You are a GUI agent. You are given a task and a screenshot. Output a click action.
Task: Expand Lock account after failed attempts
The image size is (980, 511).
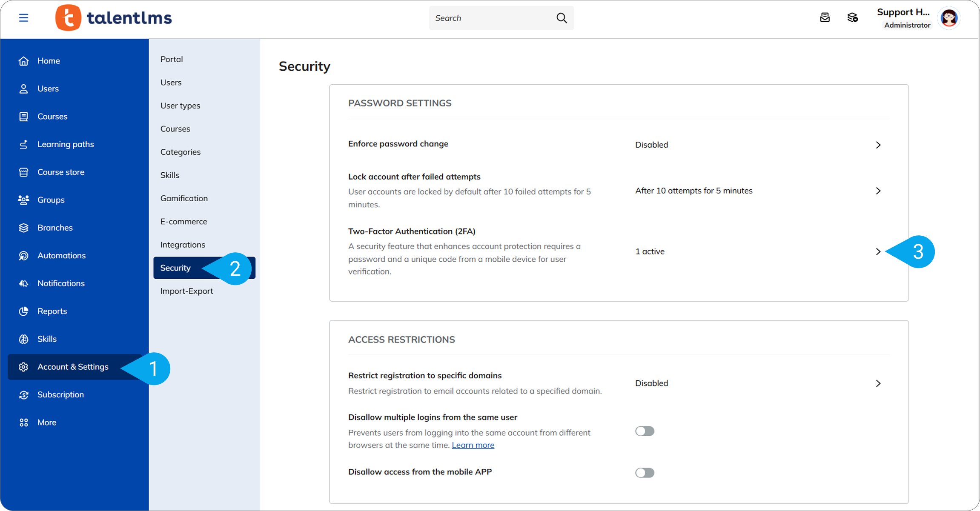click(x=878, y=191)
